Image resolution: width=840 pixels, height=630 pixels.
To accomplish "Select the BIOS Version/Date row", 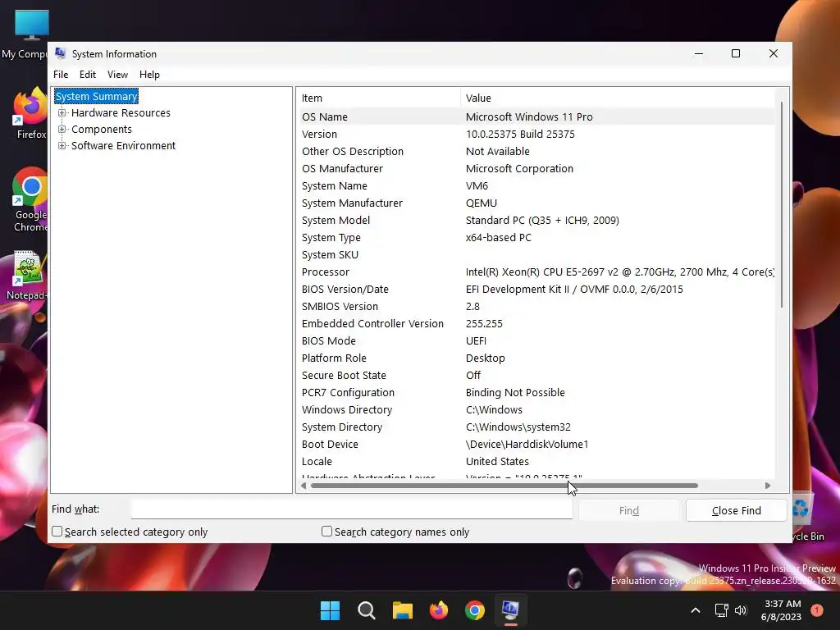I will [537, 290].
